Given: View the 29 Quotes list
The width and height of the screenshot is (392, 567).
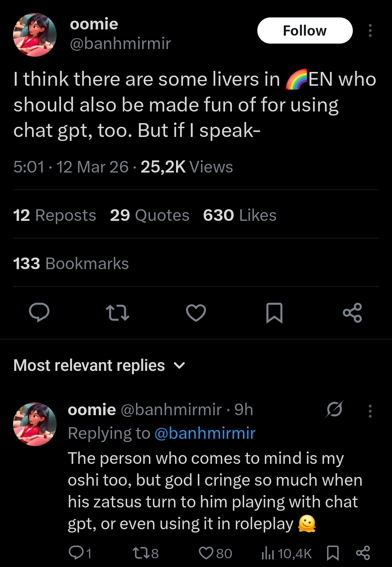Looking at the screenshot, I should point(150,215).
